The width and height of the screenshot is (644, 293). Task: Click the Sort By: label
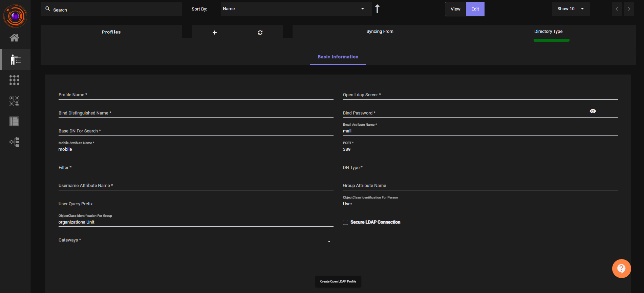[199, 9]
